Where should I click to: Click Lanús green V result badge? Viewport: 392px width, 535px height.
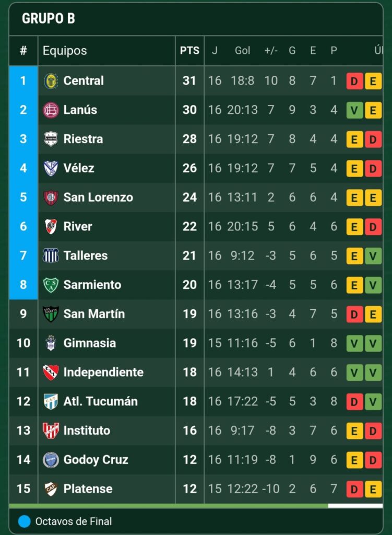354,110
